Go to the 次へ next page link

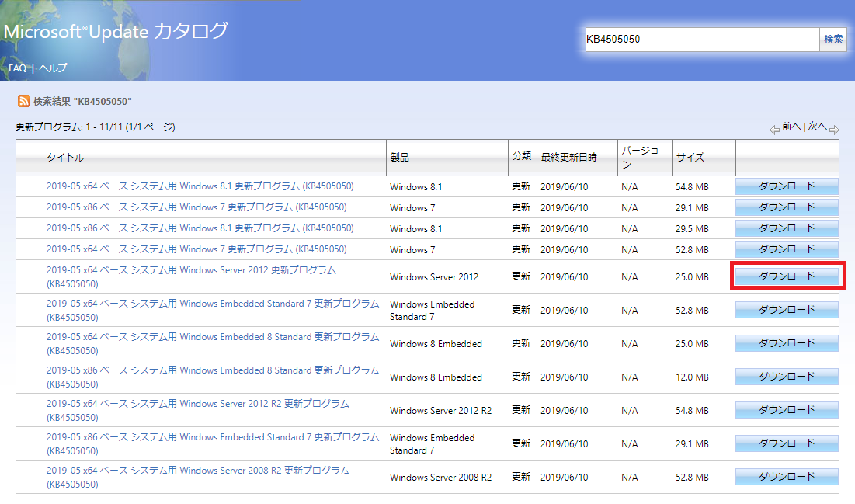point(818,127)
